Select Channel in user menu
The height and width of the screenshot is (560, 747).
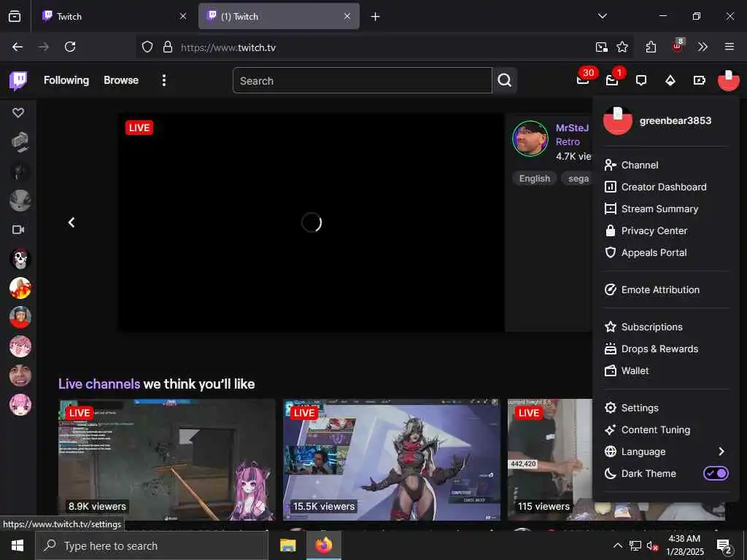click(x=665, y=165)
